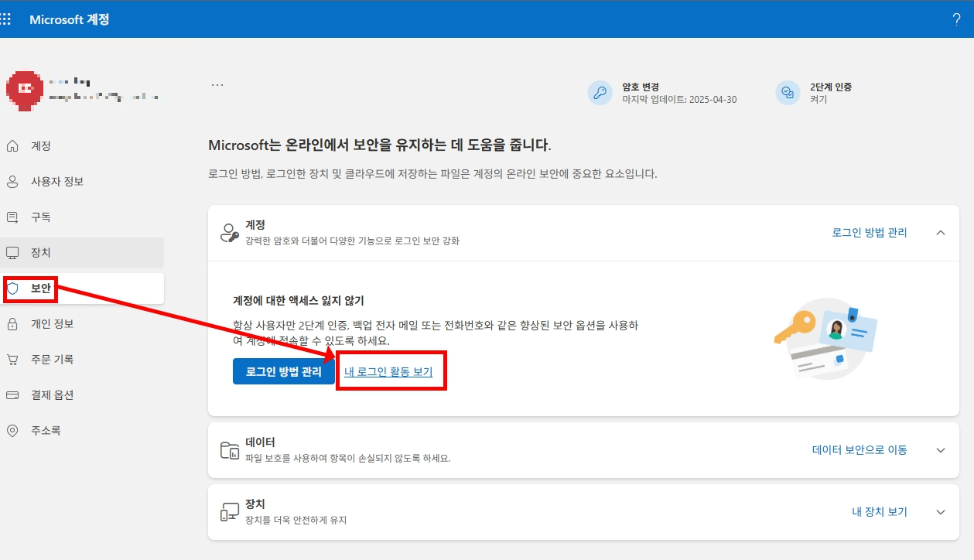Click the pin icon beside 주소록
This screenshot has width=974, height=560.
point(12,431)
